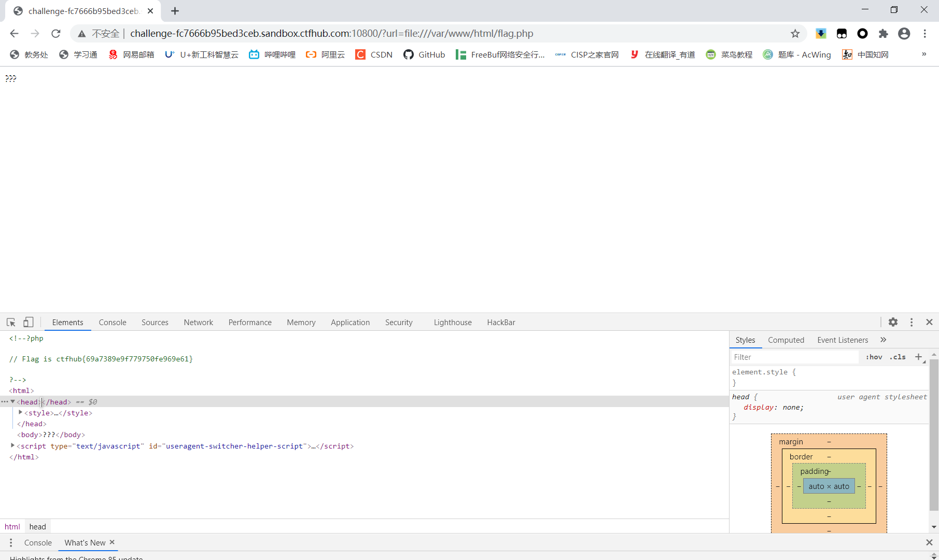Switch to the Elements panel tab
The image size is (939, 560).
pos(67,322)
